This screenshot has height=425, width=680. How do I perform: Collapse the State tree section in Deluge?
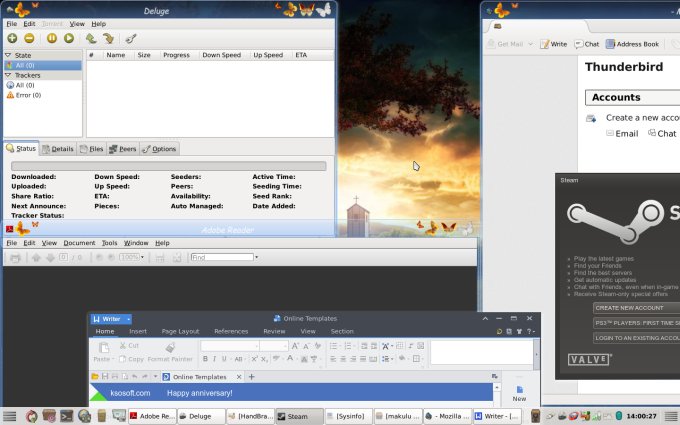click(x=8, y=55)
